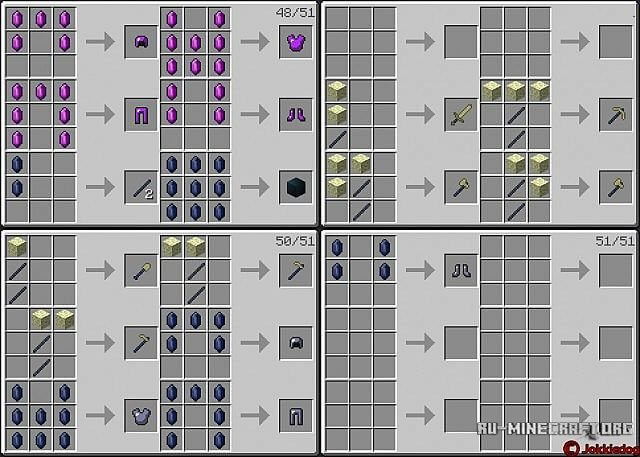
Task: Select the purple chestplate output slot
Action: click(296, 42)
